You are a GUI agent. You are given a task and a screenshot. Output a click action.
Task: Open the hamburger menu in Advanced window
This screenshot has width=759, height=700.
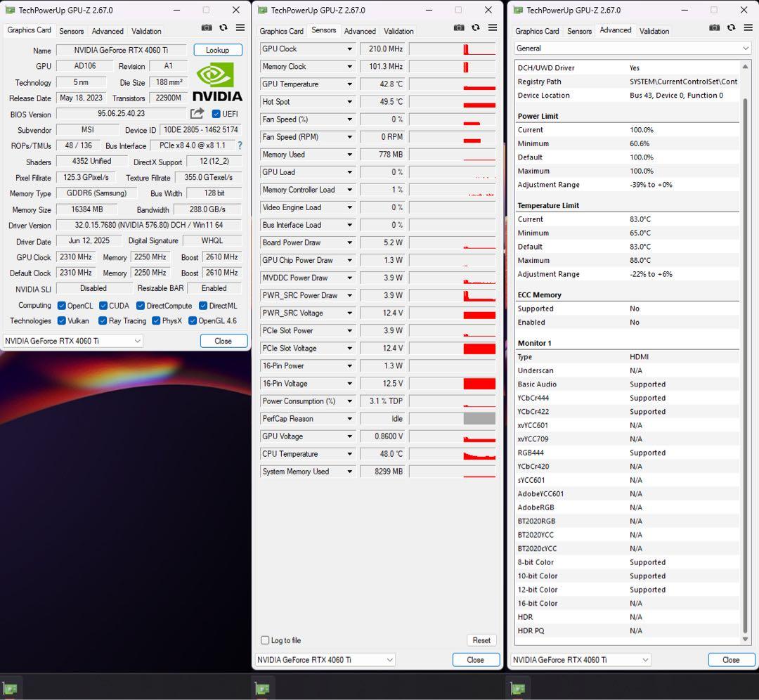pyautogui.click(x=748, y=27)
